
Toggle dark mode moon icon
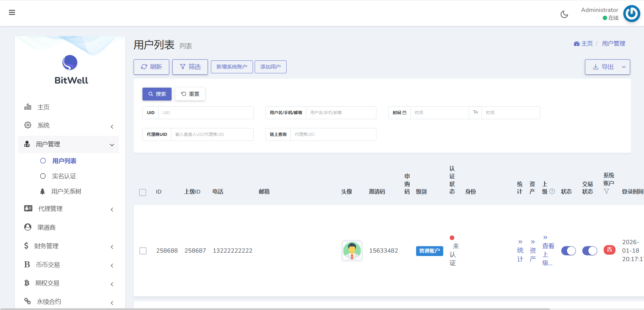pyautogui.click(x=564, y=14)
